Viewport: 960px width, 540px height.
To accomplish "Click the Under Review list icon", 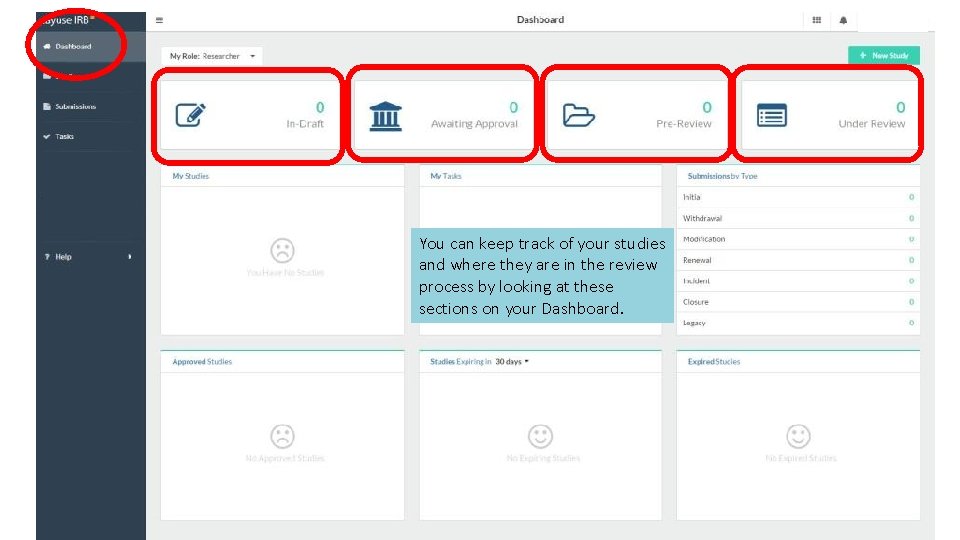I will click(x=771, y=115).
